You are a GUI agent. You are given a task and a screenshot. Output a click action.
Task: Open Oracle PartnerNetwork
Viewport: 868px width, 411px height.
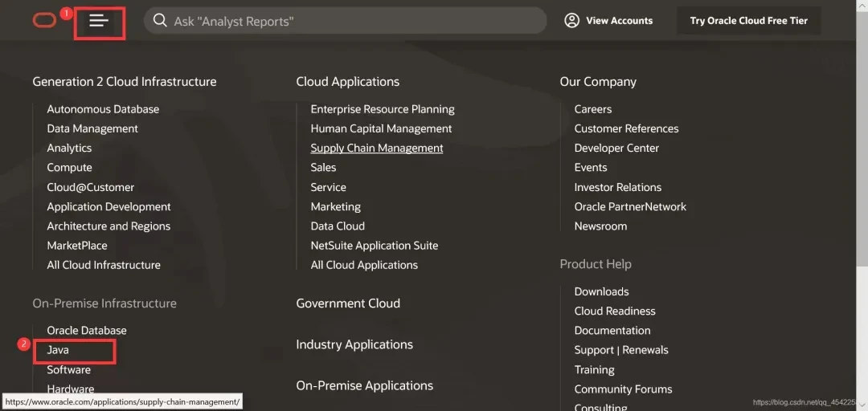[630, 206]
